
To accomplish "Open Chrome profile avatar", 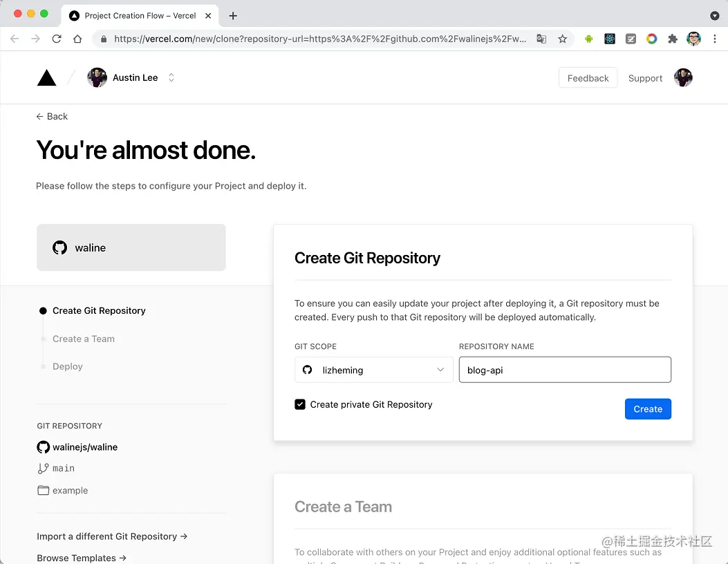I will click(693, 39).
